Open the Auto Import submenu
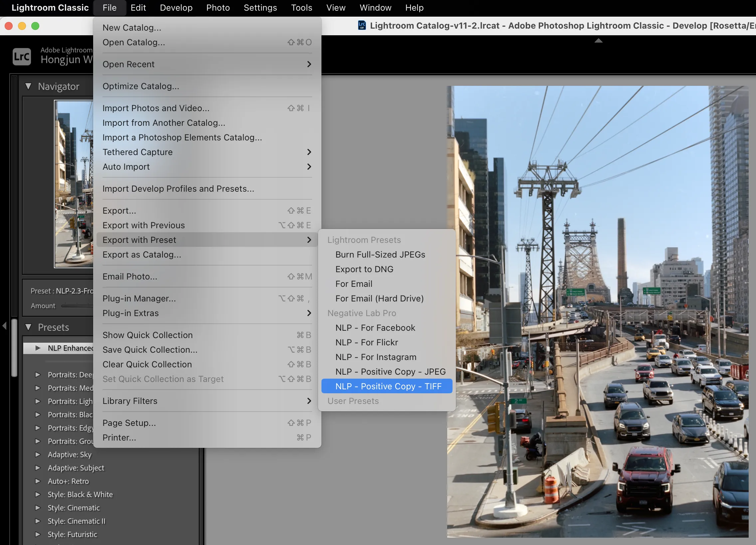The height and width of the screenshot is (545, 756). click(207, 167)
